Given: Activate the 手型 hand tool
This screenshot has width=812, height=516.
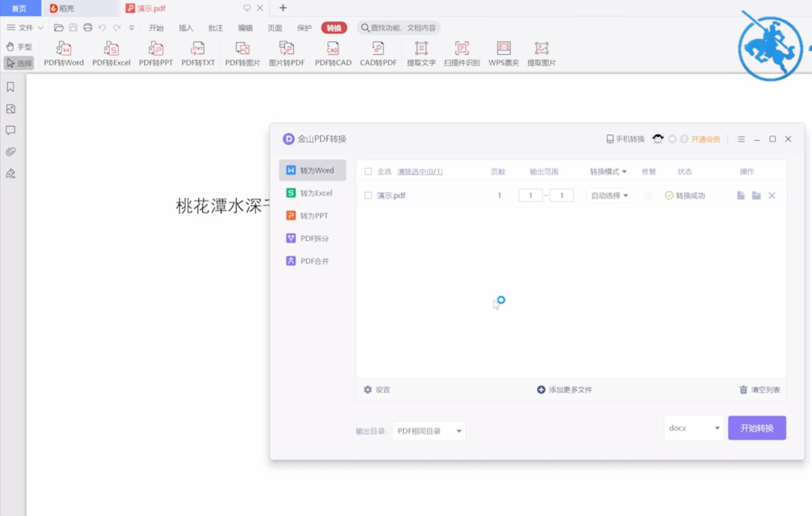Looking at the screenshot, I should (19, 47).
